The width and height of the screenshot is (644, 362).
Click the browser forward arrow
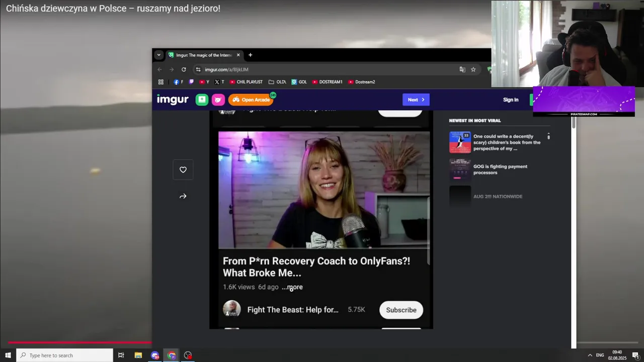(x=172, y=69)
